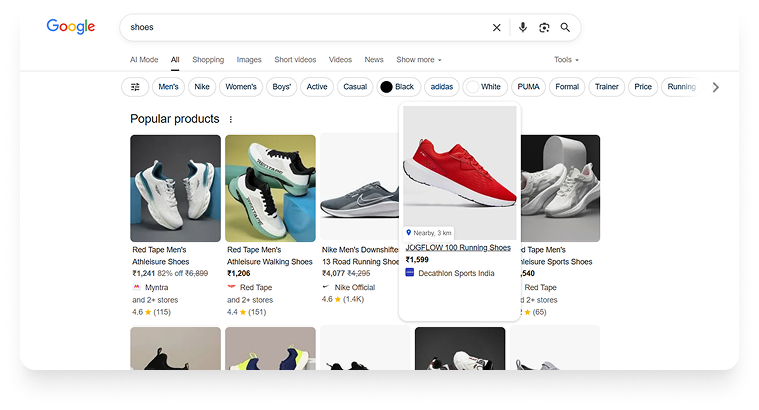Click the Nike Official swoosh icon
The height and width of the screenshot is (410, 759).
pos(326,287)
